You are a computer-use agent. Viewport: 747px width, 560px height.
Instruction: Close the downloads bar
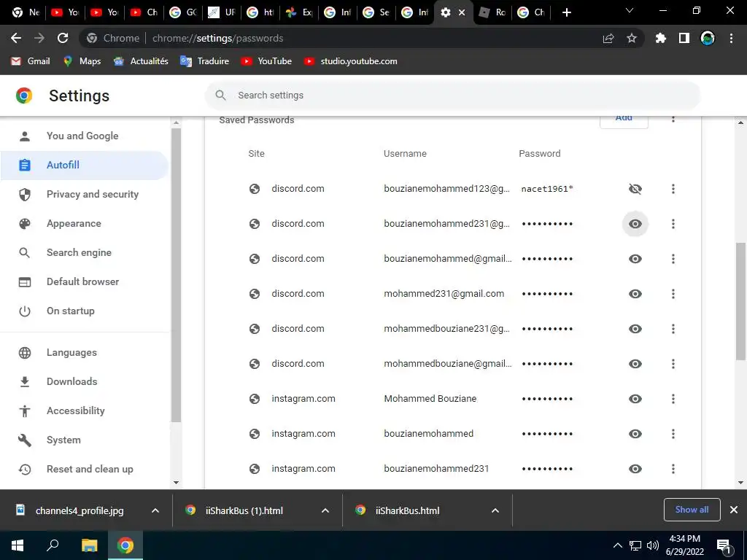pos(734,510)
